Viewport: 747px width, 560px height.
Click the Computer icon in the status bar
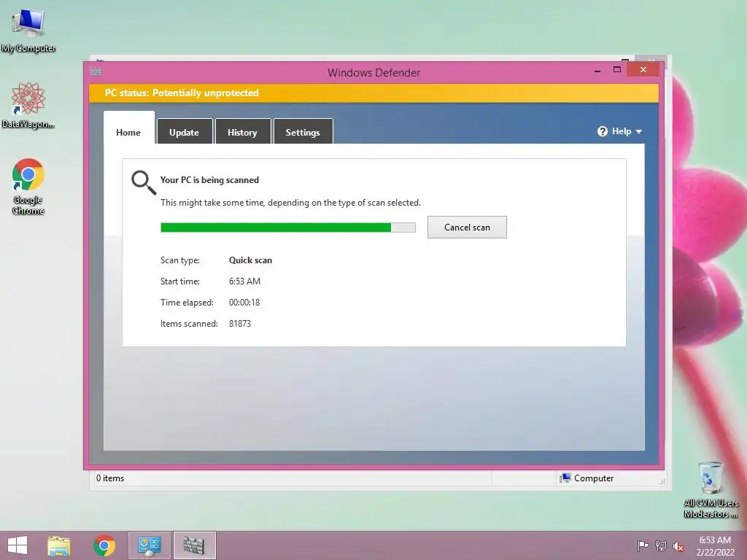click(565, 478)
